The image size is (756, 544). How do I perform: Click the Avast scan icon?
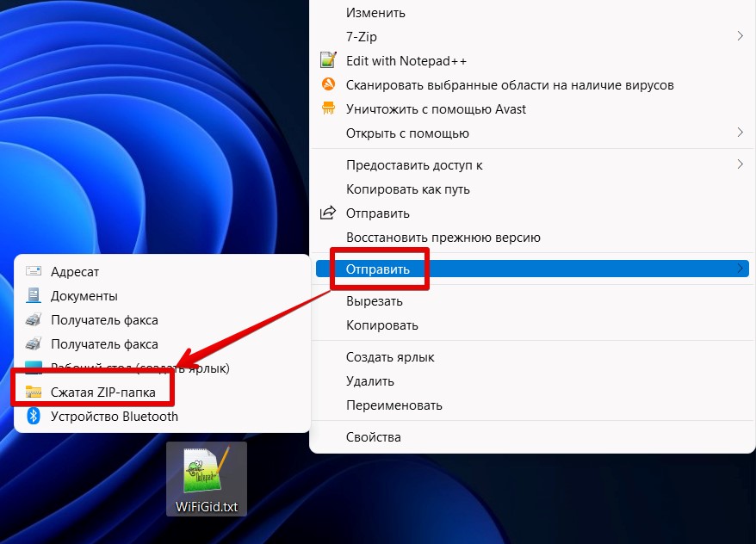(x=328, y=84)
